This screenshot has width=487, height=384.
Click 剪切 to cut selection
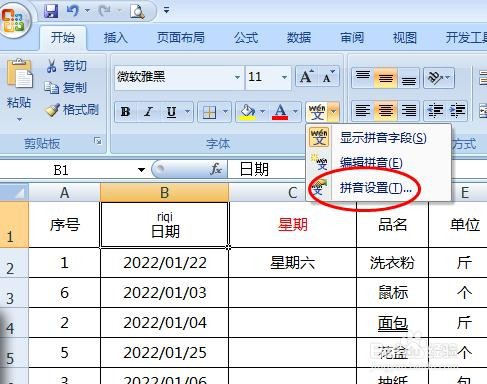tap(67, 66)
